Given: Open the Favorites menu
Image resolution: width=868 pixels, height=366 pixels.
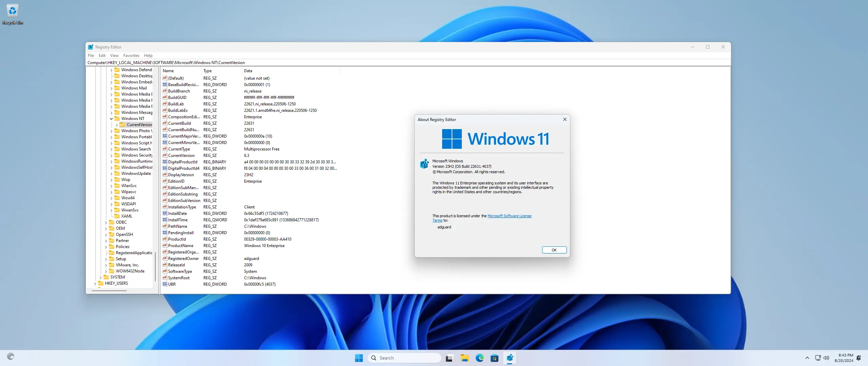Looking at the screenshot, I should click(131, 56).
